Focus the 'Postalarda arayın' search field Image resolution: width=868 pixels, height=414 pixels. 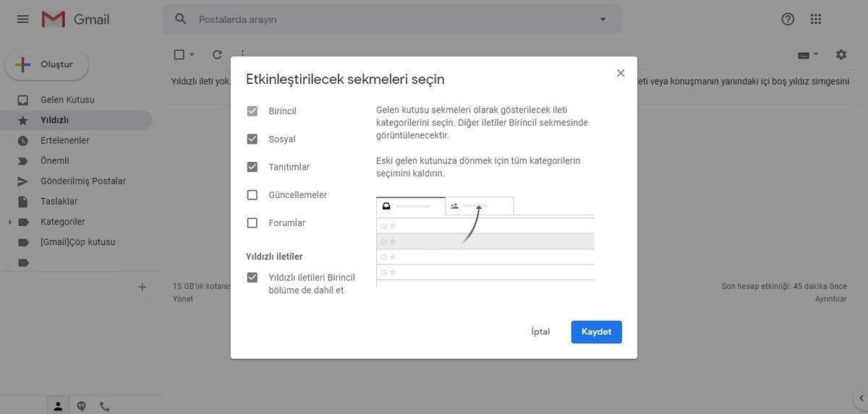[x=391, y=19]
